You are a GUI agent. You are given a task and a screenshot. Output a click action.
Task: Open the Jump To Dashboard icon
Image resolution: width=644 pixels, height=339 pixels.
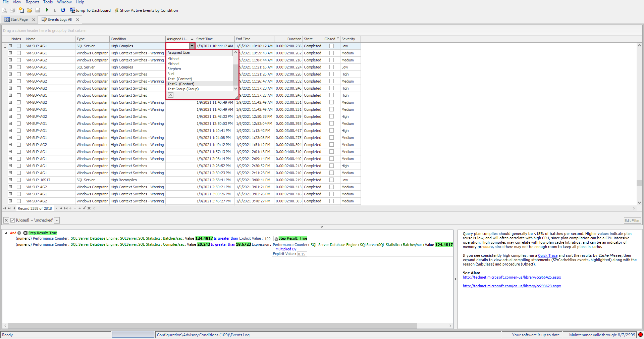pyautogui.click(x=72, y=10)
